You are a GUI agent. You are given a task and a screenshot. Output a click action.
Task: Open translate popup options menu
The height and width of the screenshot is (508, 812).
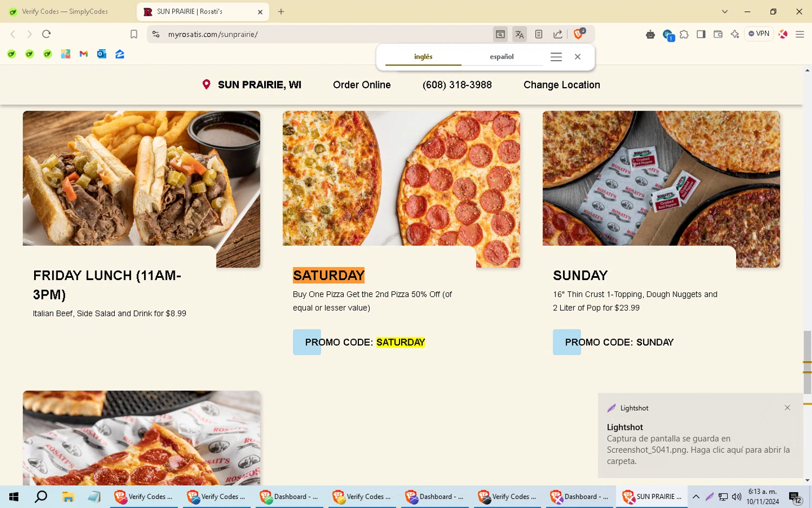[556, 57]
